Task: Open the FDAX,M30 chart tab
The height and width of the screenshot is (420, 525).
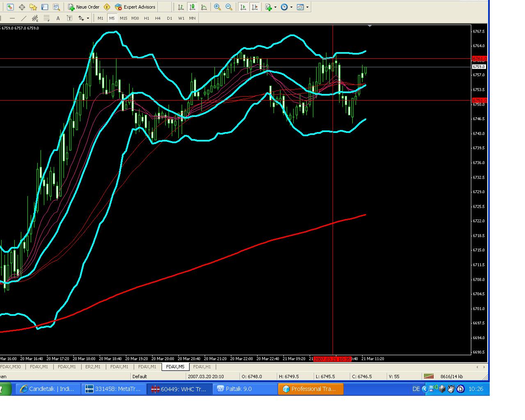Action: pos(11,367)
